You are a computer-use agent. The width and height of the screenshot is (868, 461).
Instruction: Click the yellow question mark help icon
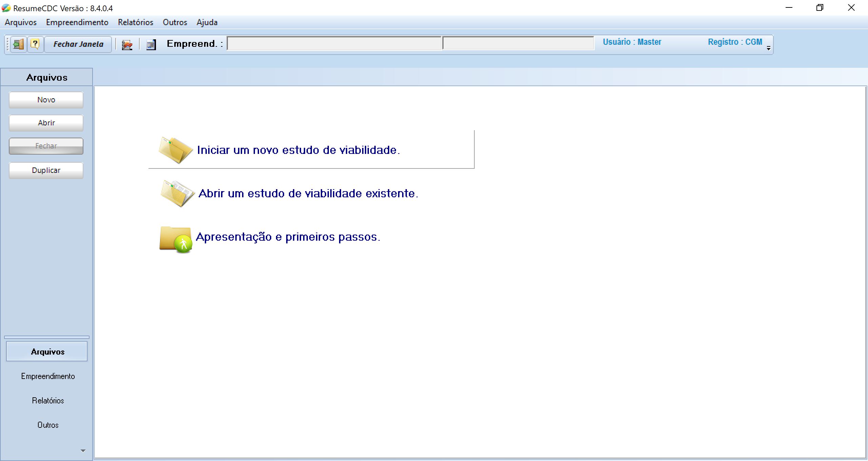click(35, 44)
